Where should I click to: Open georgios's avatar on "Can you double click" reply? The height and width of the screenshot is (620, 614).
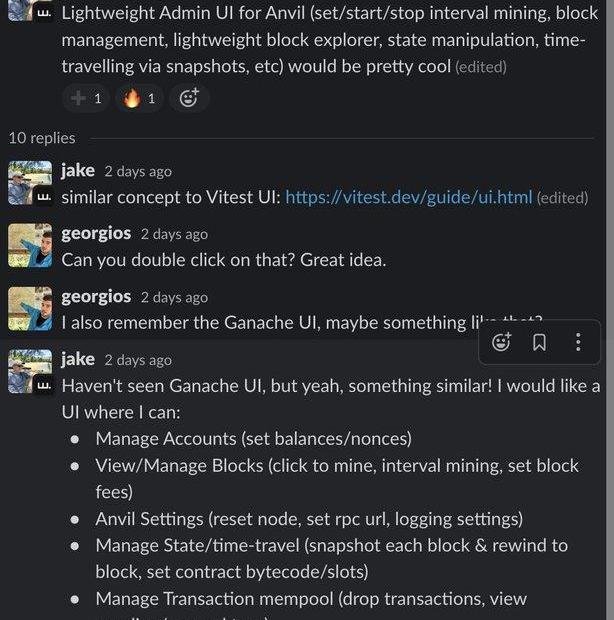(x=30, y=246)
